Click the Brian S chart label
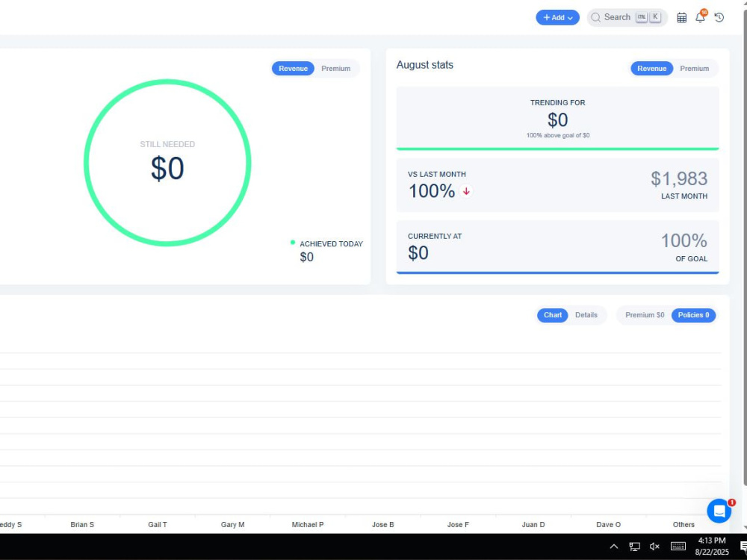 [82, 525]
